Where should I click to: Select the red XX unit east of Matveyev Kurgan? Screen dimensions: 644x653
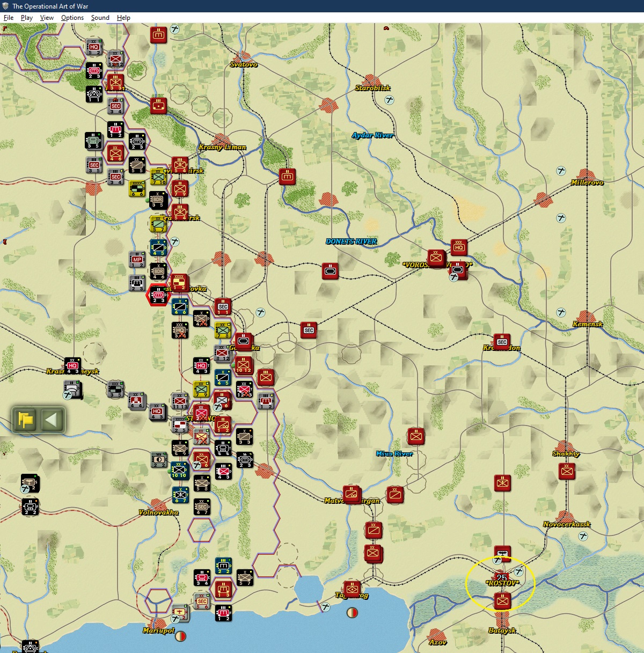[395, 494]
